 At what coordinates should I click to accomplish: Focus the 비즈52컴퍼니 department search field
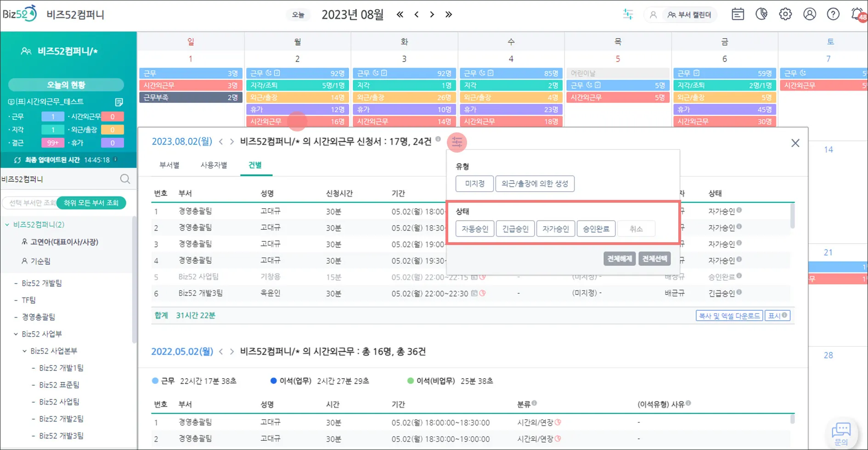[x=60, y=179]
